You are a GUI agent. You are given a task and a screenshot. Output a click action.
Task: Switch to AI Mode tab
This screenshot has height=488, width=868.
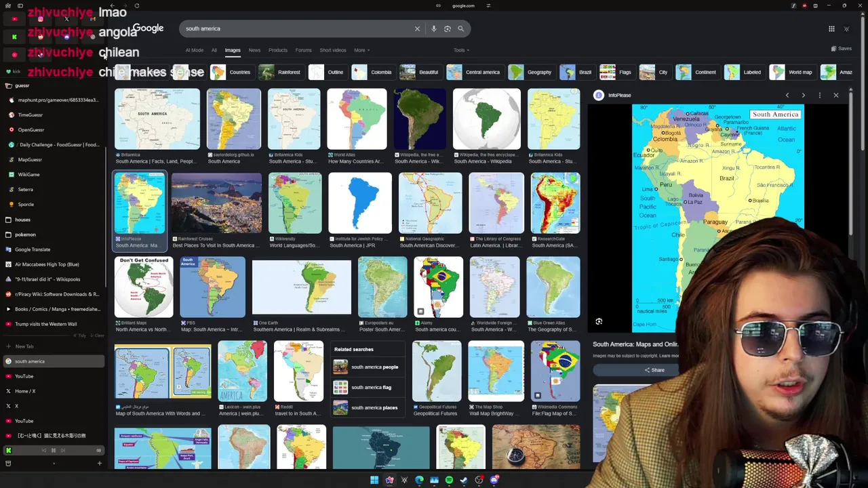[x=194, y=50]
